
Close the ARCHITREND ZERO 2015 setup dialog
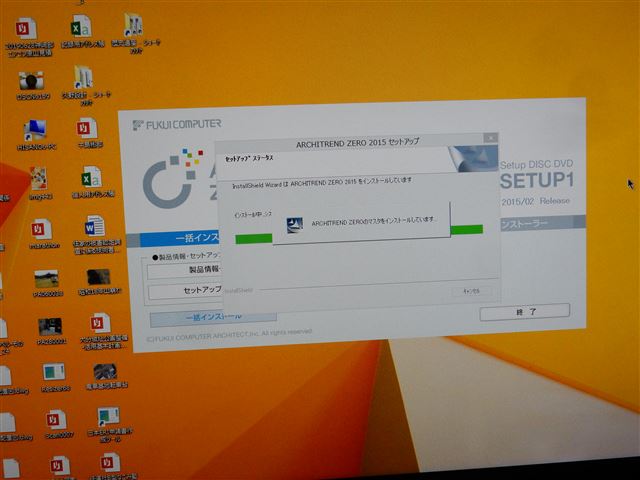click(x=490, y=138)
